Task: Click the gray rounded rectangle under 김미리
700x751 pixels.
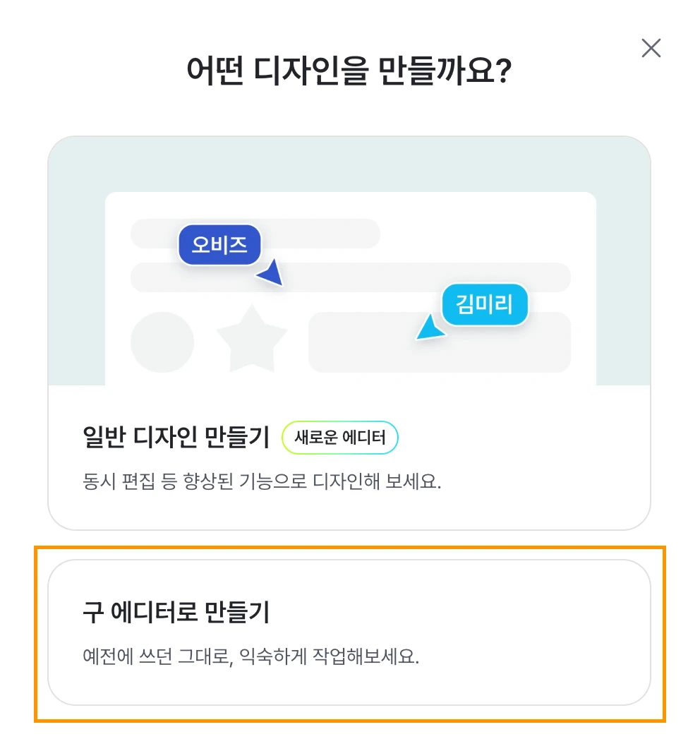Action: (508, 349)
